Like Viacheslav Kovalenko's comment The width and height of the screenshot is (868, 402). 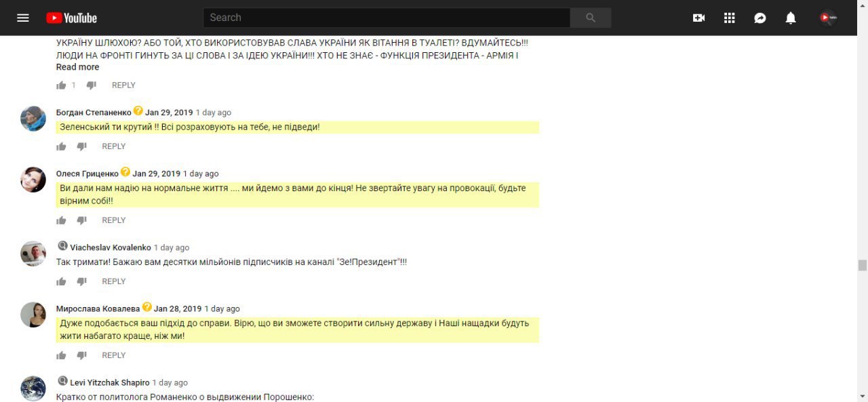[61, 281]
